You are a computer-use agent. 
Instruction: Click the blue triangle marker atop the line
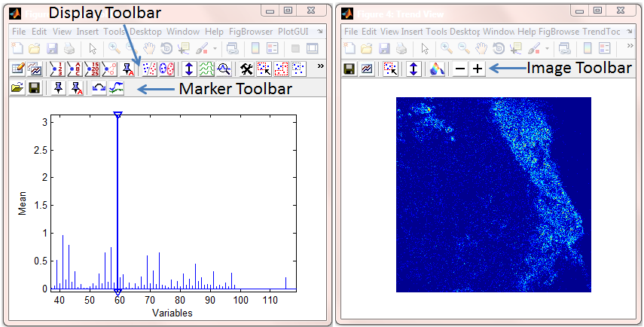(118, 115)
